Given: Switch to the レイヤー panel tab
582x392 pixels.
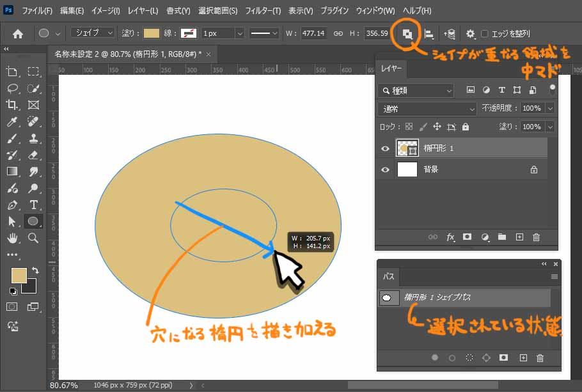Looking at the screenshot, I should pos(390,68).
